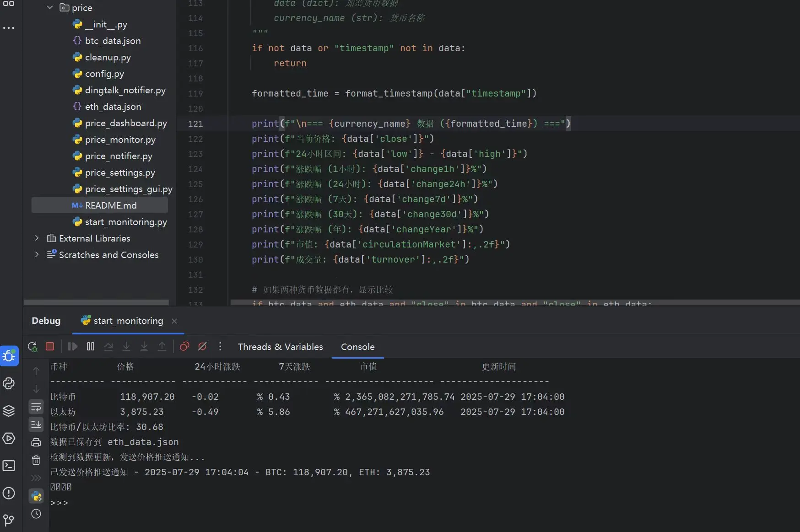Click the Step Into debug button
Image resolution: width=800 pixels, height=532 pixels.
tap(126, 347)
